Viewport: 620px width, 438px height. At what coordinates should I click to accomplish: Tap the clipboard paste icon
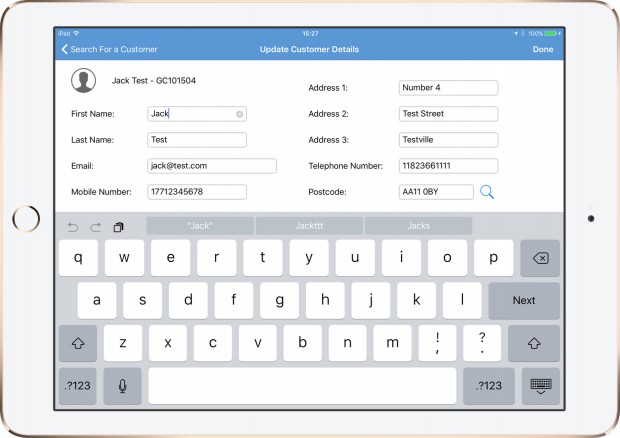pos(118,227)
